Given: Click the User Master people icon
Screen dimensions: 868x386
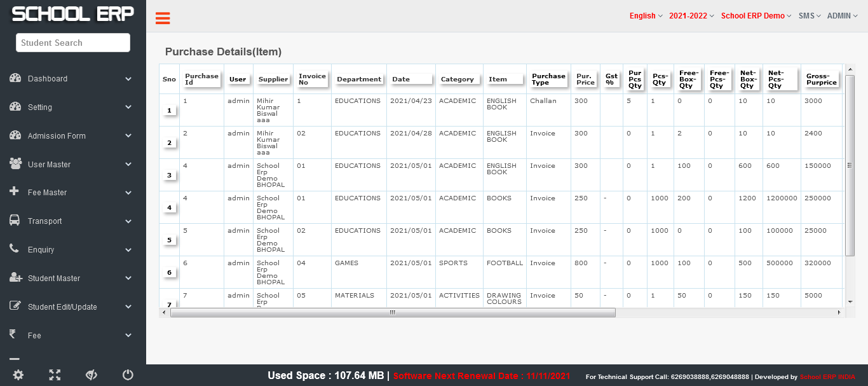Looking at the screenshot, I should pos(16,163).
